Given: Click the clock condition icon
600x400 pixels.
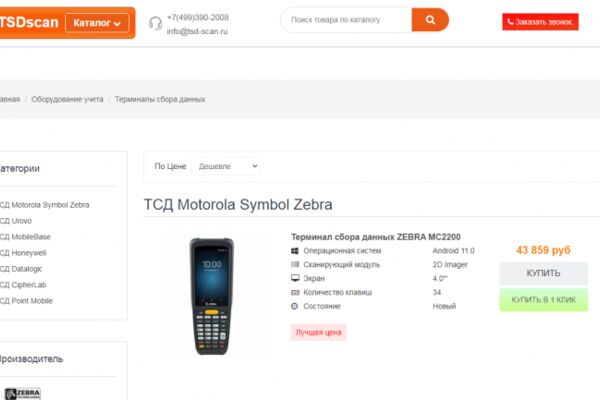Looking at the screenshot, I should click(295, 306).
